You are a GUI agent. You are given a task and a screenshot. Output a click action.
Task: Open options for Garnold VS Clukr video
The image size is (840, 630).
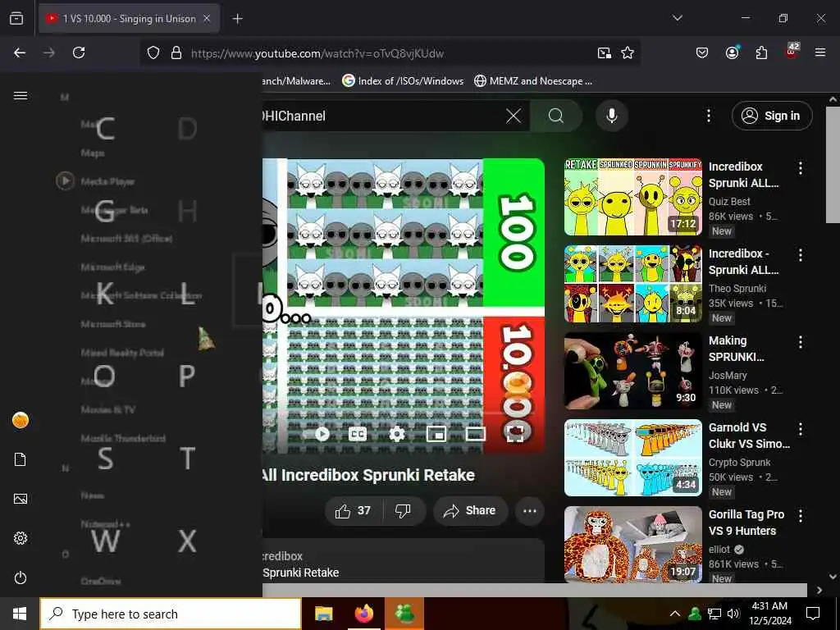[x=801, y=428]
